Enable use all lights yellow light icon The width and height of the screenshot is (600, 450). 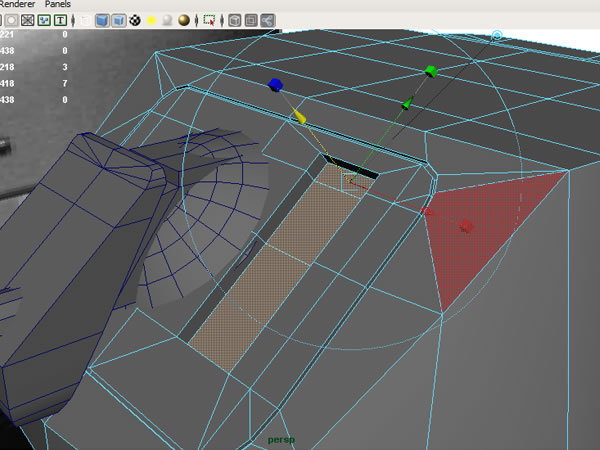coord(151,20)
